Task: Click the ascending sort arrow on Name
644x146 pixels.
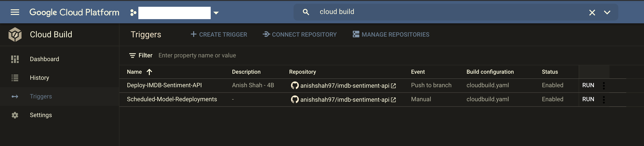Action: pyautogui.click(x=149, y=72)
